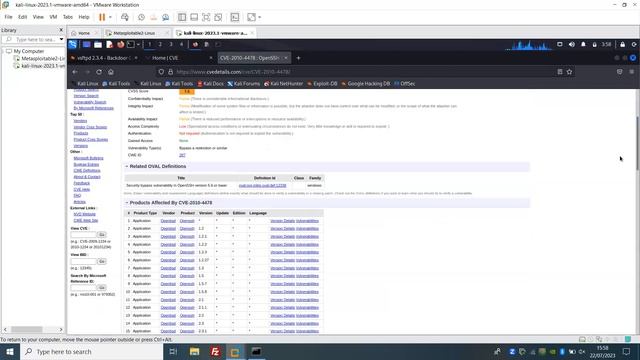Open the terminal dropdown arrow in the Kali panel
The image size is (640, 360).
pyautogui.click(x=138, y=44)
